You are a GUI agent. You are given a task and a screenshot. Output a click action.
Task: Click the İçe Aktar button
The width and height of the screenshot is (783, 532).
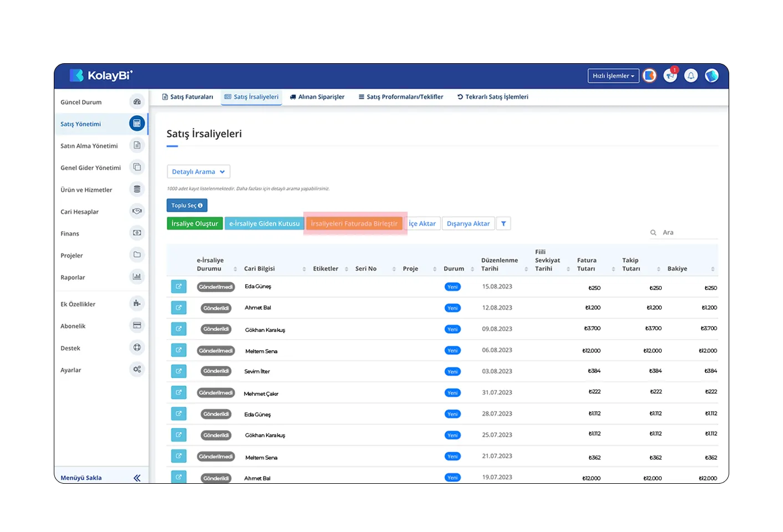[423, 223]
